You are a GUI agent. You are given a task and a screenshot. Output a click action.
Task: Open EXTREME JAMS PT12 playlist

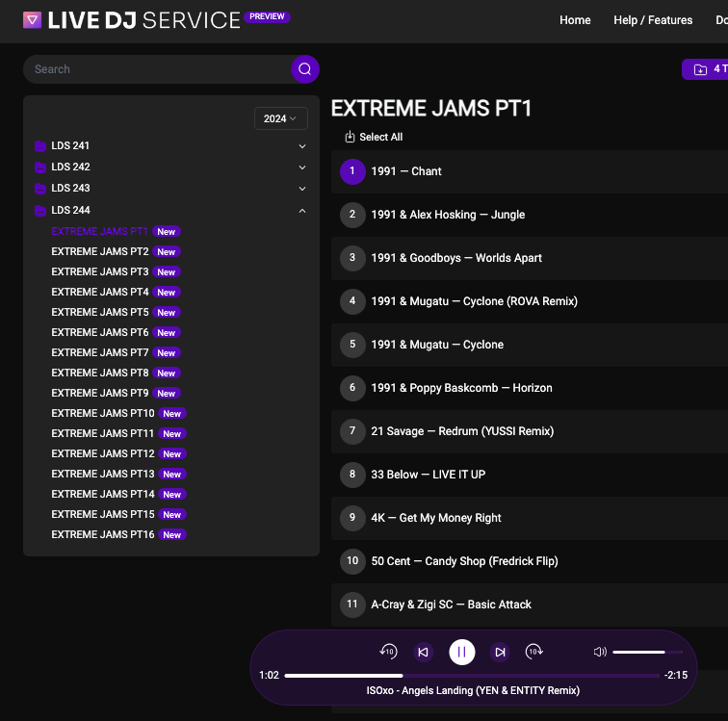(103, 453)
